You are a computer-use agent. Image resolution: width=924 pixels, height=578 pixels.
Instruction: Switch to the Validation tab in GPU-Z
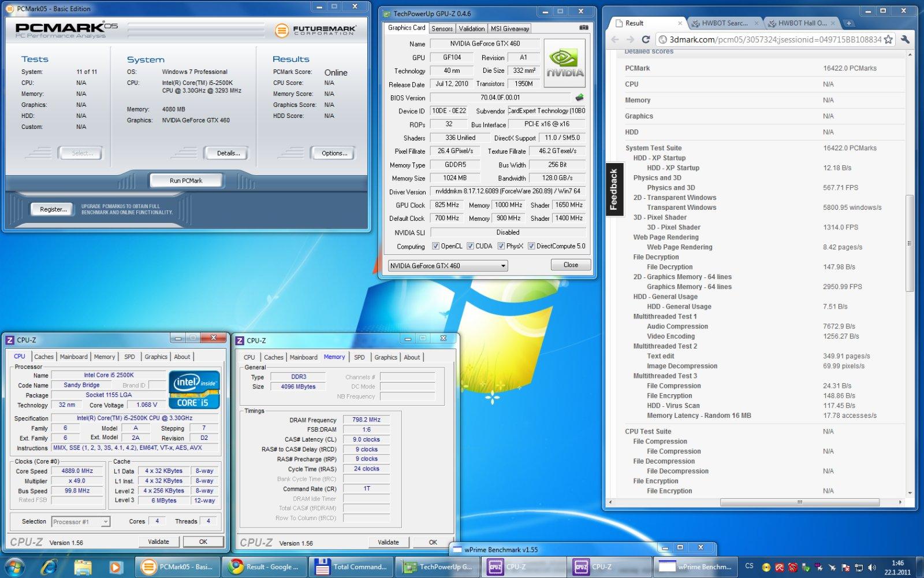472,28
